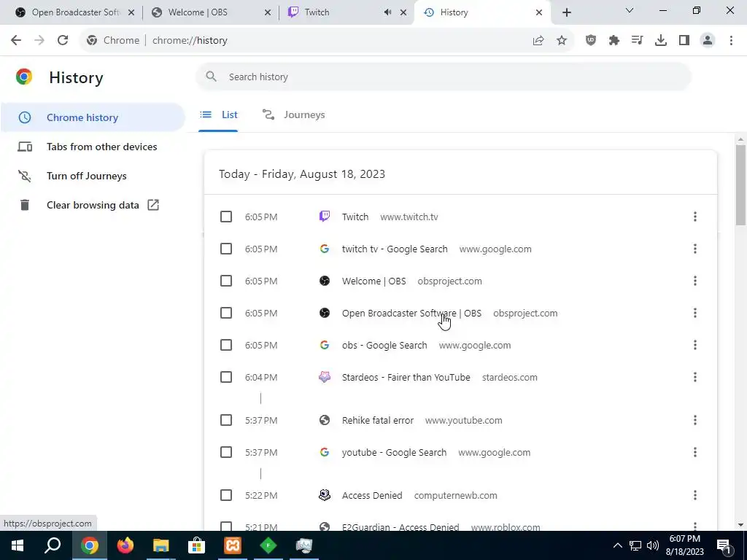Mute the Twitch tab via speaker icon
This screenshot has height=560, width=747.
coord(388,12)
